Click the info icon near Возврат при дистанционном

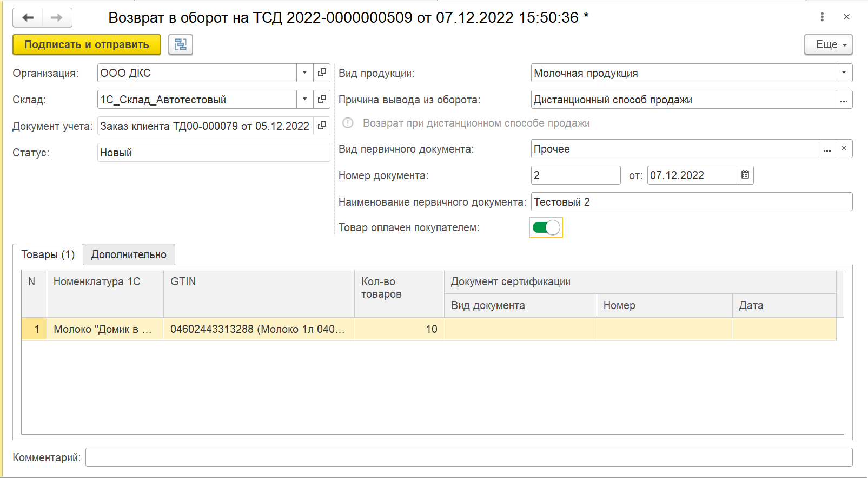(348, 123)
